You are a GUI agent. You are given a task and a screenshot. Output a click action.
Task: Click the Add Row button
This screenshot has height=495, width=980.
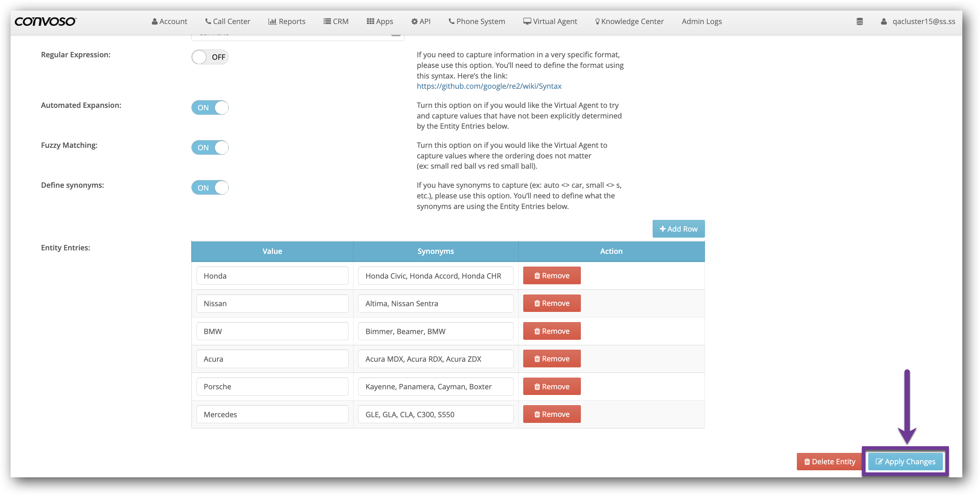coord(678,229)
